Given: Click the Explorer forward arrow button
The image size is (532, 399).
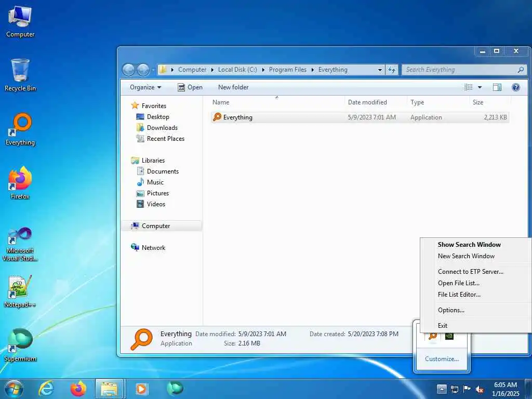Looking at the screenshot, I should click(143, 70).
